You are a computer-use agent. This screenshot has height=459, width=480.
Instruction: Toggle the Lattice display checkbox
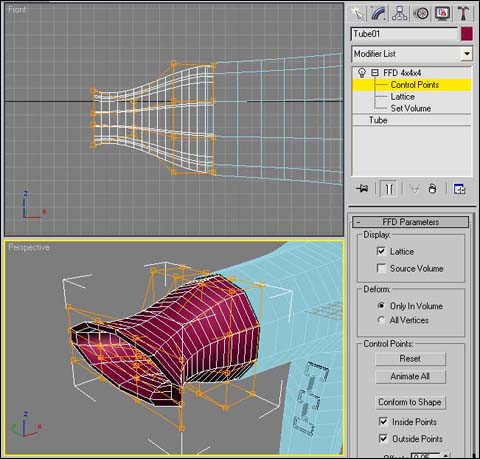[x=381, y=251]
